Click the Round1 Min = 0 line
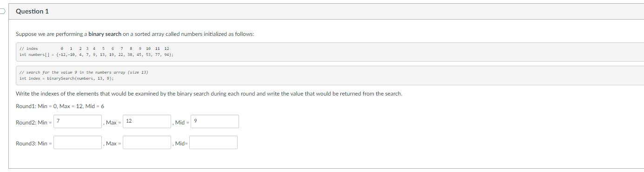This screenshot has height=172, width=644. pyautogui.click(x=60, y=106)
